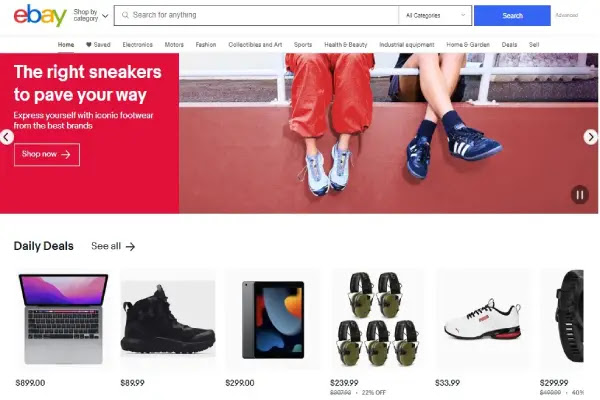Advance to next banner slide arrow

[590, 137]
